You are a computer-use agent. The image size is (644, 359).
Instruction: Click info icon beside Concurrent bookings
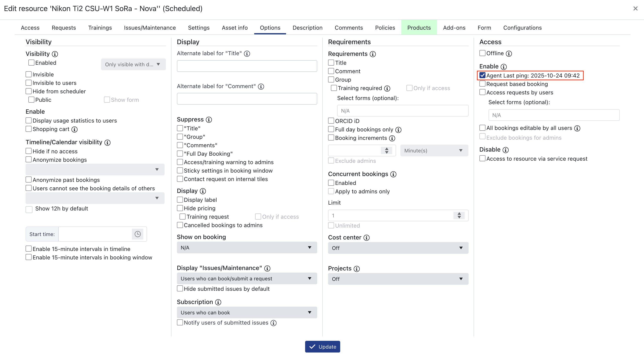point(393,174)
